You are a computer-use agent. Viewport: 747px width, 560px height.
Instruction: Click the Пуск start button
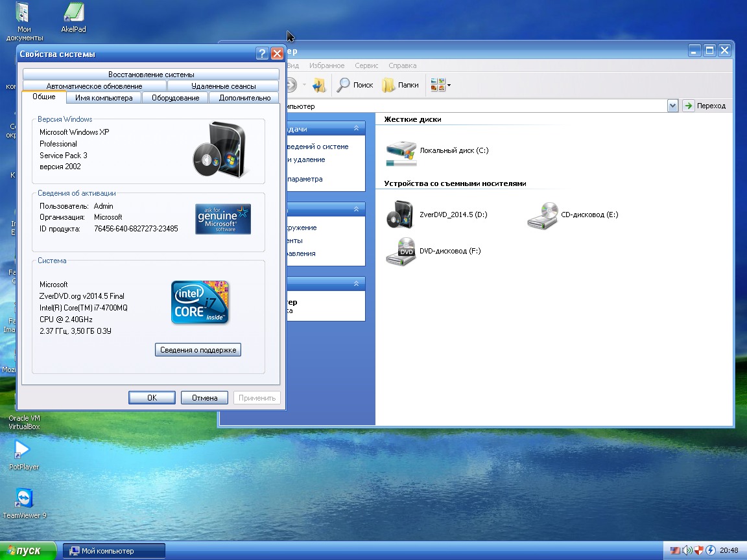(29, 551)
